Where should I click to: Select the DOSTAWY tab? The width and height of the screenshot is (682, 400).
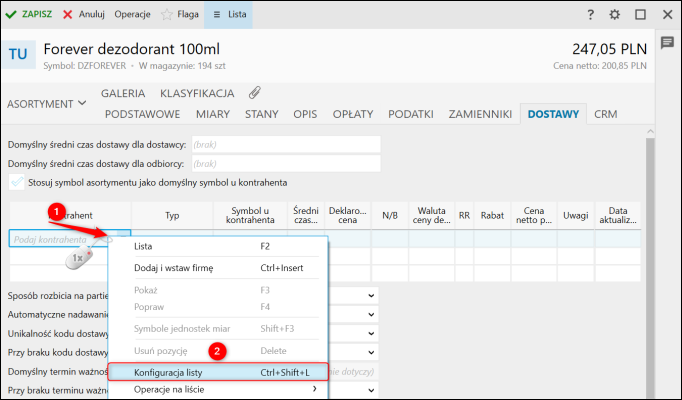pos(553,114)
